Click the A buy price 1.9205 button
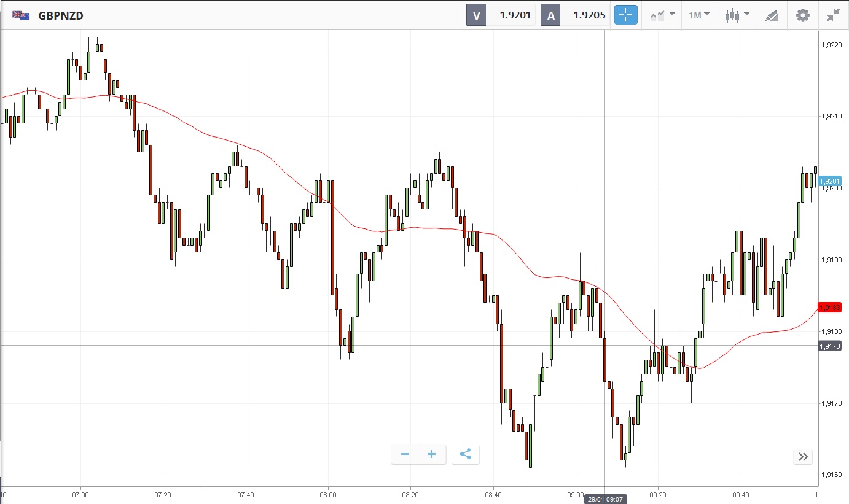This screenshot has height=504, width=849. [574, 15]
